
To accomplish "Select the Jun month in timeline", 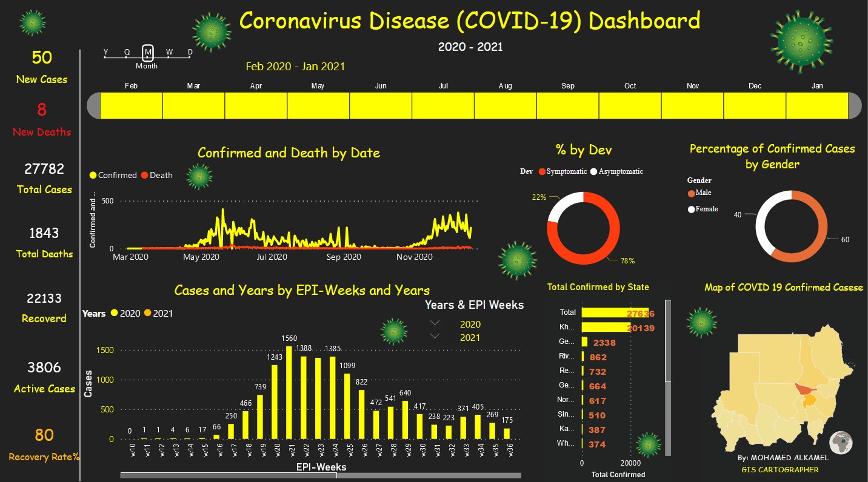I will coord(381,106).
